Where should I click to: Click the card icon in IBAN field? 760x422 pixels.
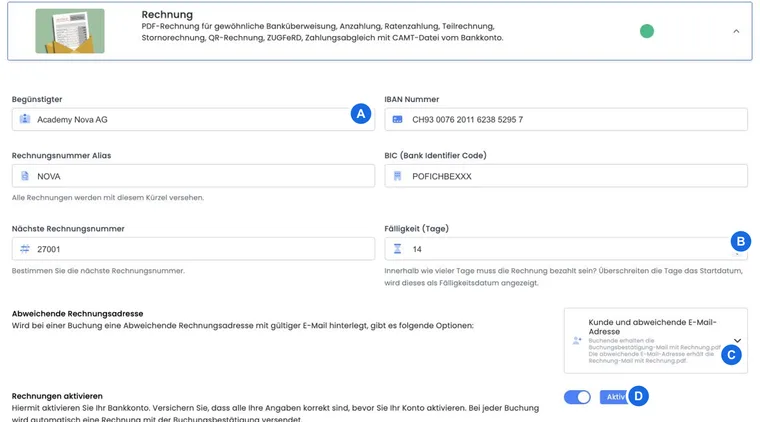(397, 119)
